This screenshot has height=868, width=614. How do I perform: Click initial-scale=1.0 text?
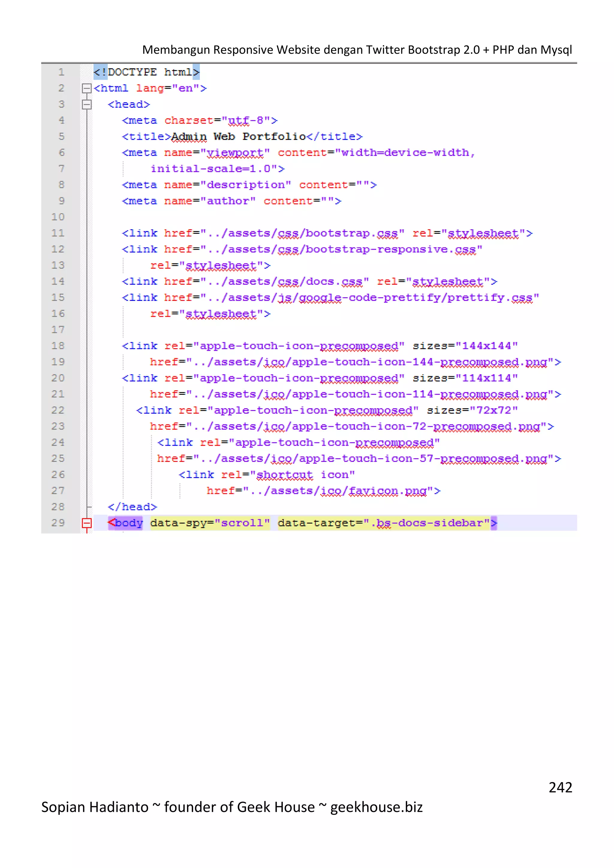pyautogui.click(x=211, y=169)
